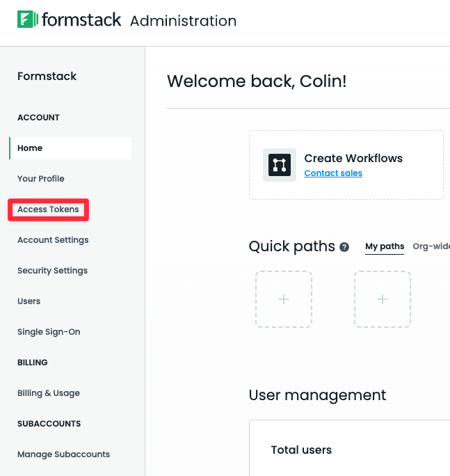Open Manage Subaccounts
The height and width of the screenshot is (476, 450).
coord(63,454)
